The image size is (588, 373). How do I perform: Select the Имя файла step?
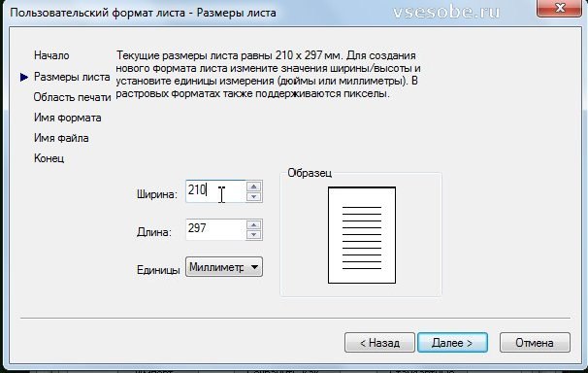[61, 138]
